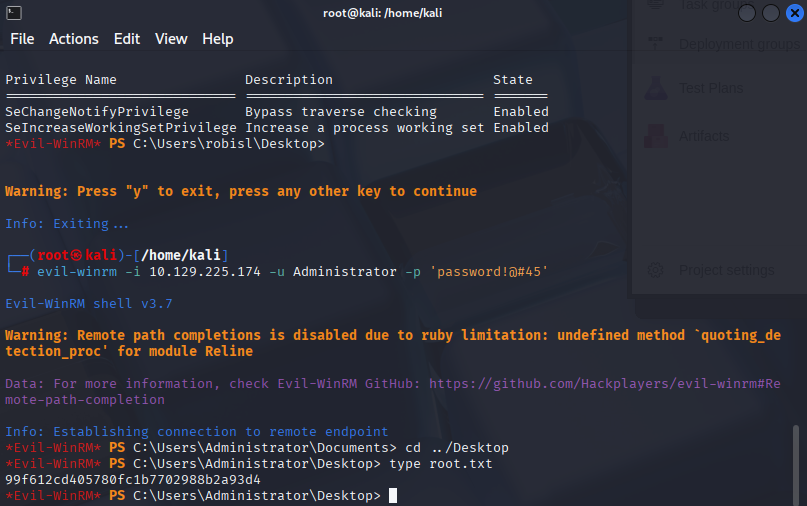Click 'Deployment groups' in the background window

tap(740, 44)
